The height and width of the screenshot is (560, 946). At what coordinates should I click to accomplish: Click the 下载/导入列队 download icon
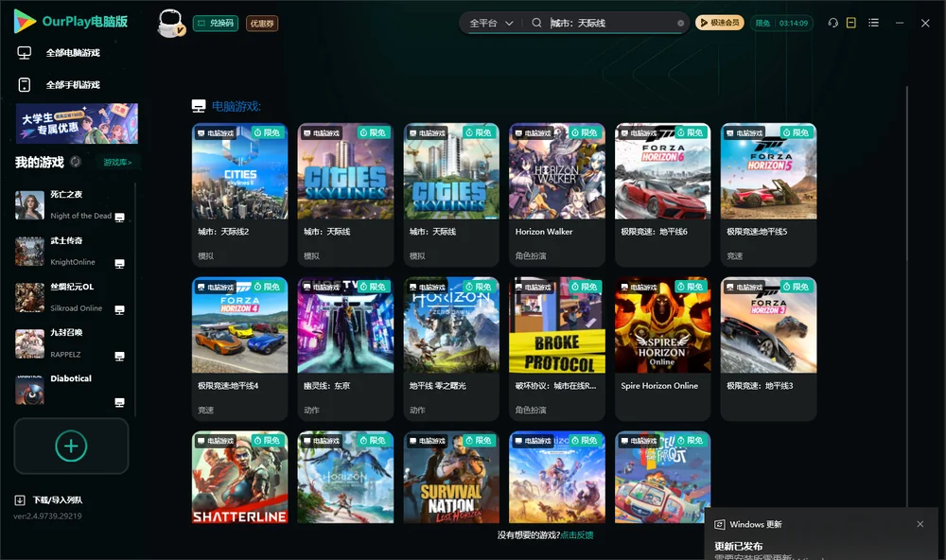tap(20, 499)
